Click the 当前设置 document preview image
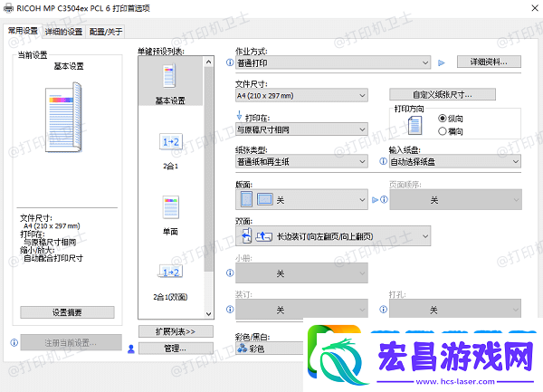The width and height of the screenshot is (543, 392). pyautogui.click(x=64, y=118)
